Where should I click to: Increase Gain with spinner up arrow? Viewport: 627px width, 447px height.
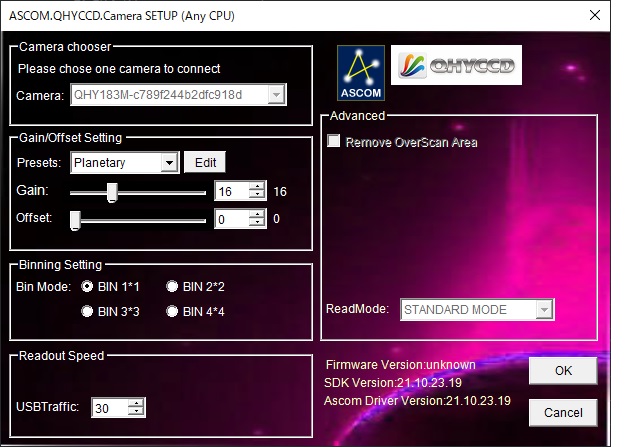[257, 187]
